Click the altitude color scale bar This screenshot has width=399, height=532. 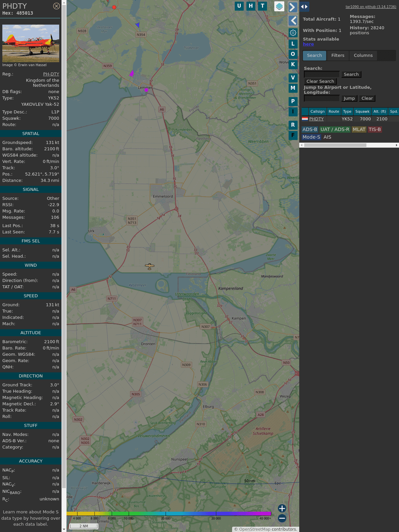[x=169, y=514]
